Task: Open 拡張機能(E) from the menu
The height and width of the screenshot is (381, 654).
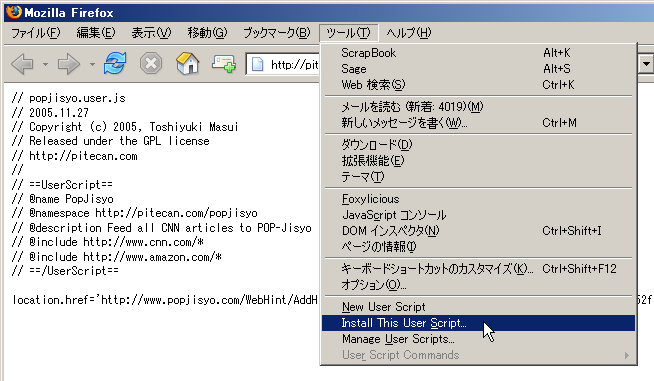Action: (x=478, y=161)
